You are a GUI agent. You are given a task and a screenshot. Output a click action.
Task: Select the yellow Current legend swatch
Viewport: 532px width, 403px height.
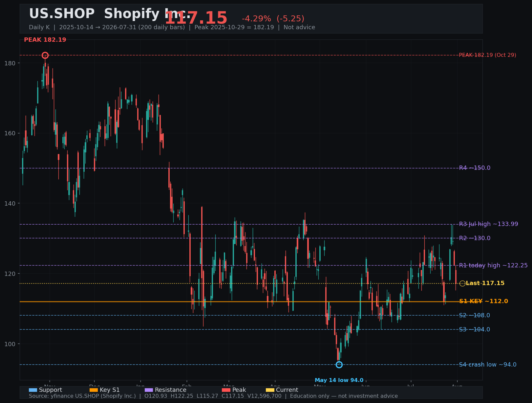[x=270, y=390]
